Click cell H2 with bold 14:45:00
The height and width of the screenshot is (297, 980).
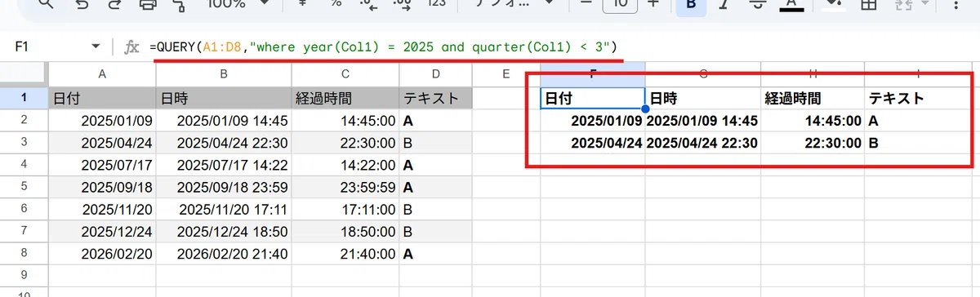click(x=813, y=120)
